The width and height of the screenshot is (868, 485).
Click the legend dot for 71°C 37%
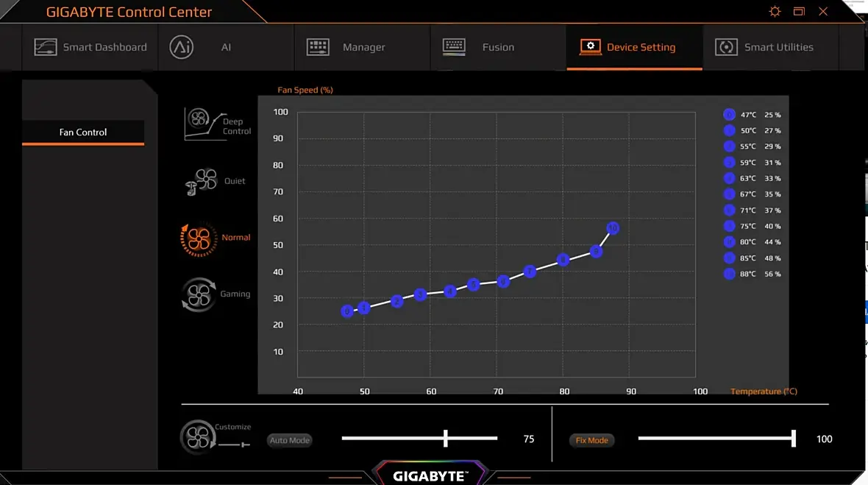point(729,210)
